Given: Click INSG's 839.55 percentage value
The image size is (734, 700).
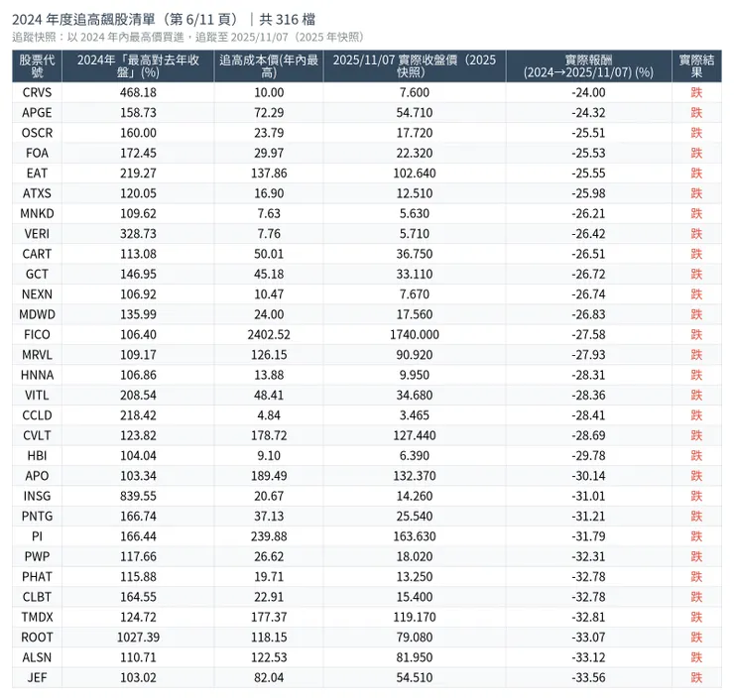Looking at the screenshot, I should tap(138, 496).
